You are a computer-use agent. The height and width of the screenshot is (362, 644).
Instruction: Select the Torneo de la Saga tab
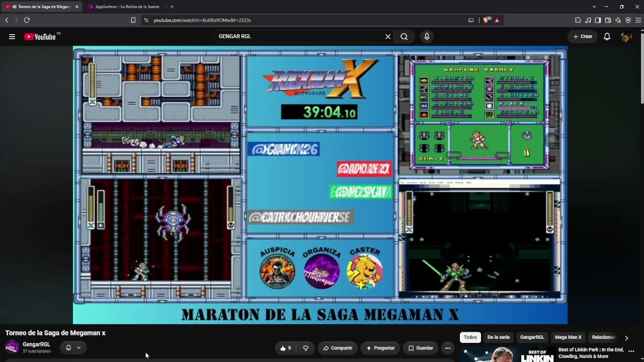(x=41, y=7)
